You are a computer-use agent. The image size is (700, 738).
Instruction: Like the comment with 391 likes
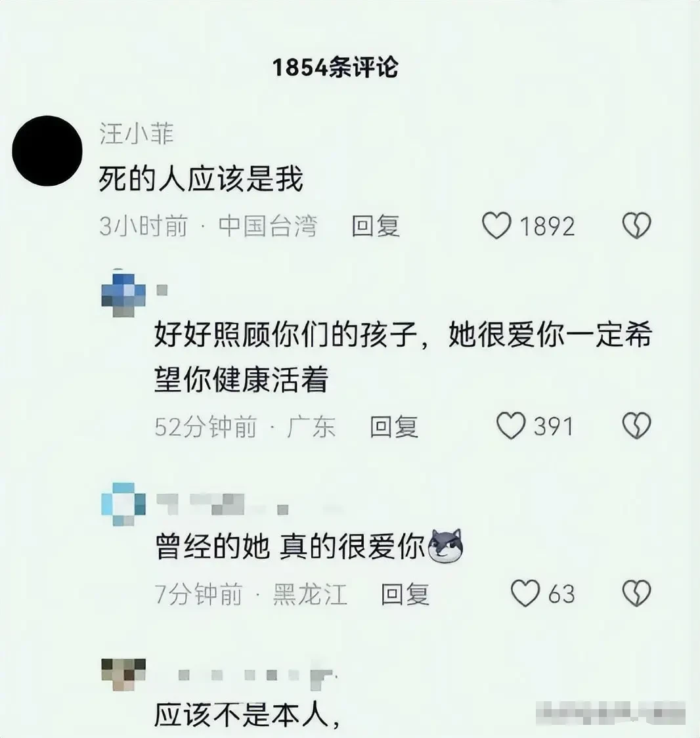(512, 426)
